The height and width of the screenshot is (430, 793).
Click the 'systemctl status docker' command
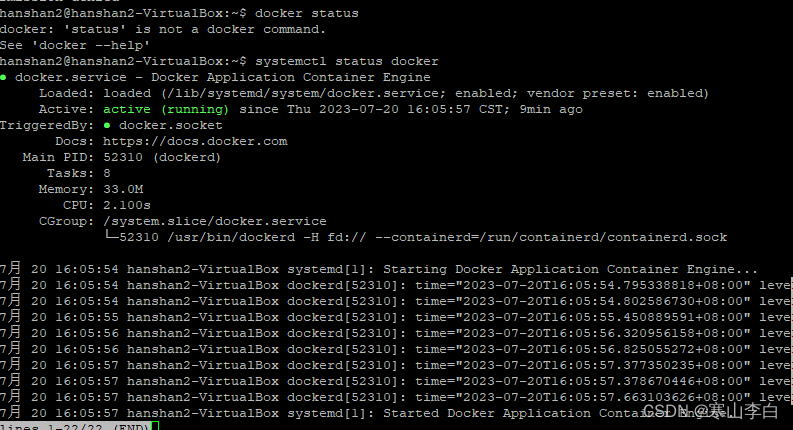tap(346, 61)
